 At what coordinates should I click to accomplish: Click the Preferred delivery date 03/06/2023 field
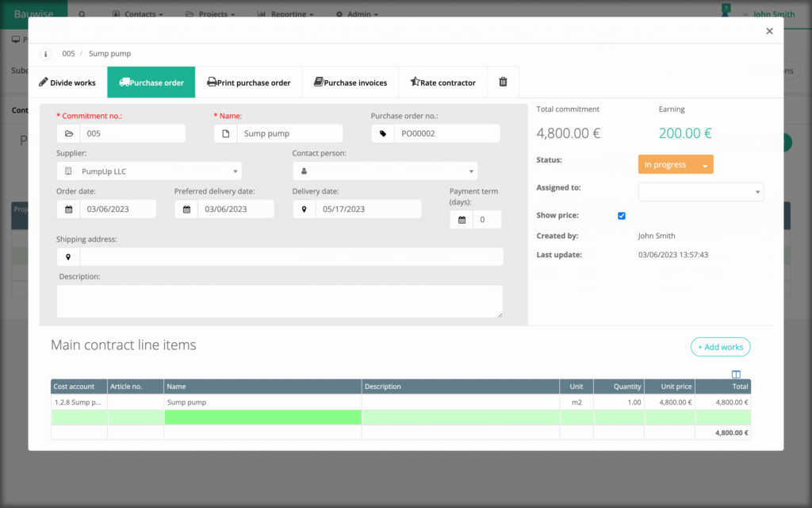(236, 209)
